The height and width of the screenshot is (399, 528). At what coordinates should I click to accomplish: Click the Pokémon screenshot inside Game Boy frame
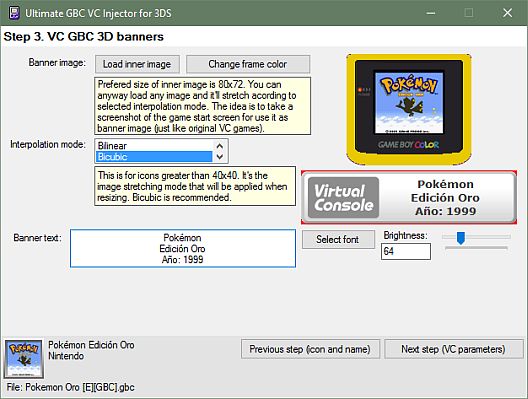(409, 103)
